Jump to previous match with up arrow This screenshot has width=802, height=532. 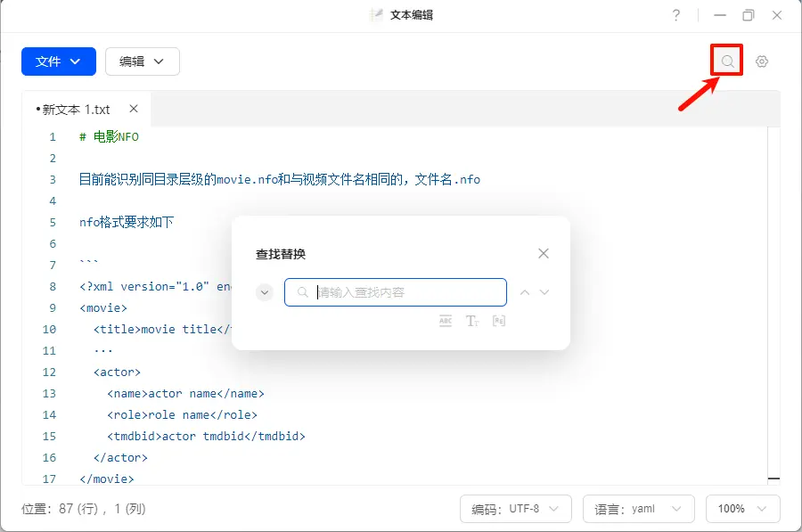(x=525, y=292)
